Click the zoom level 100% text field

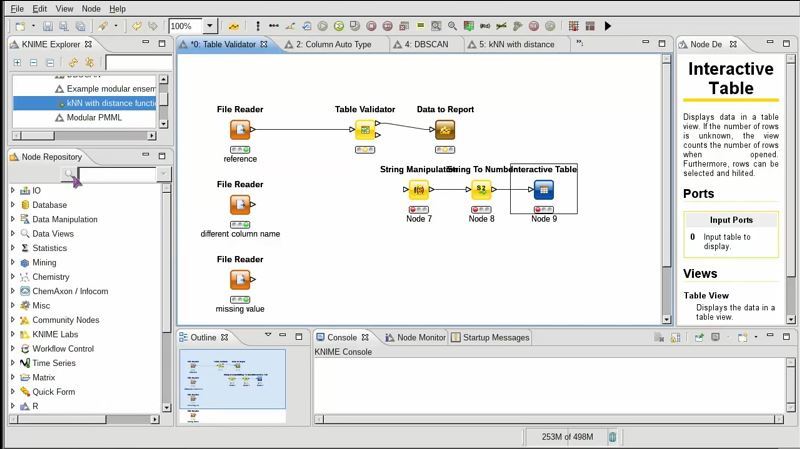tap(186, 26)
